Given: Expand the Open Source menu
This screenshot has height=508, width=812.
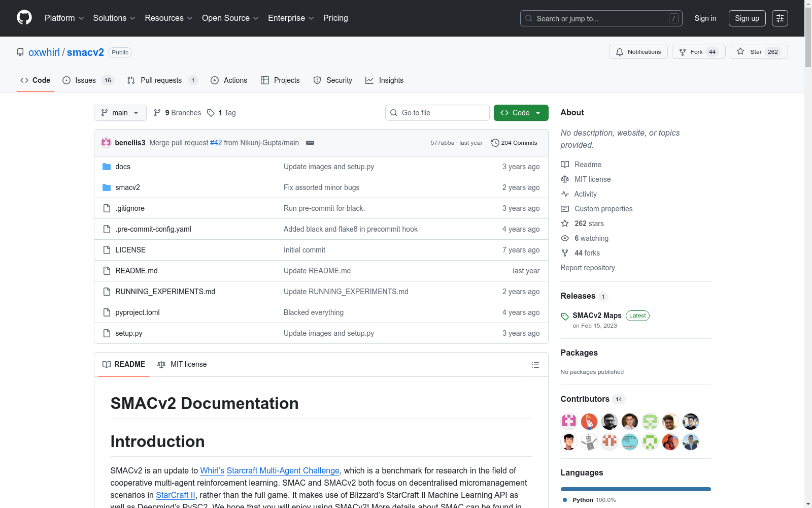Looking at the screenshot, I should pyautogui.click(x=230, y=18).
